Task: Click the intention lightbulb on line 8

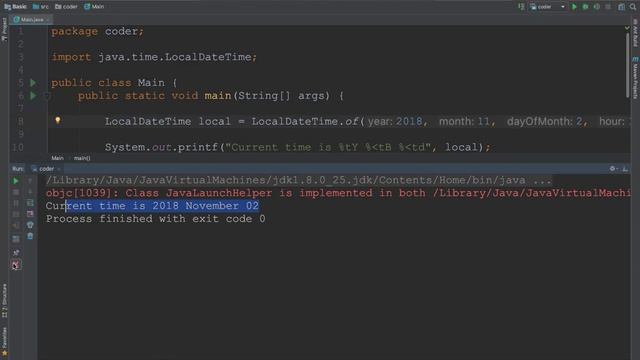Action: [x=58, y=120]
